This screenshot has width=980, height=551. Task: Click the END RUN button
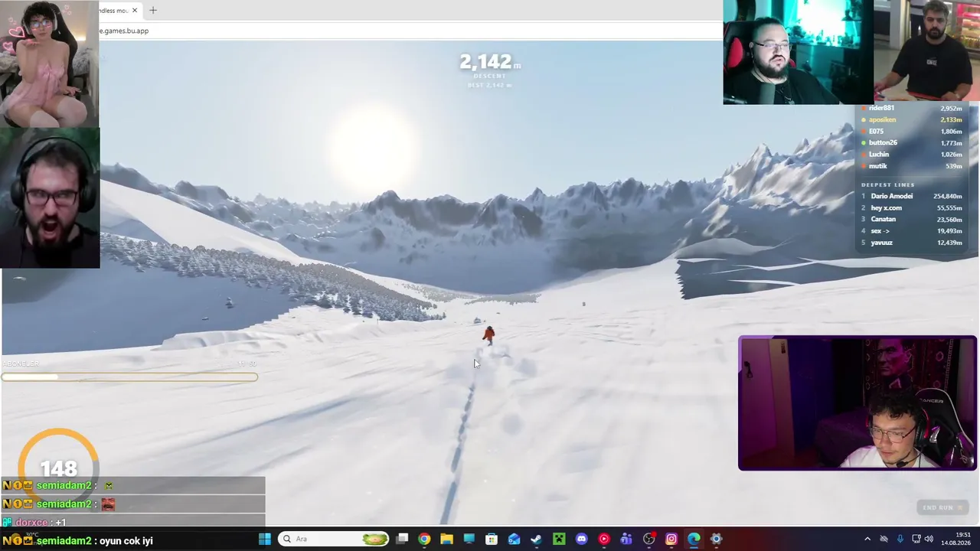pos(942,507)
